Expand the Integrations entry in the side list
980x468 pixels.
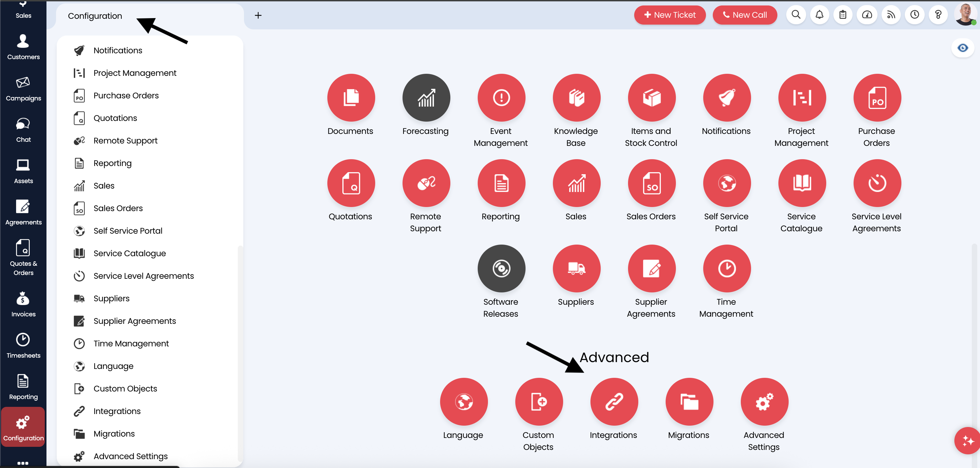[x=117, y=411]
